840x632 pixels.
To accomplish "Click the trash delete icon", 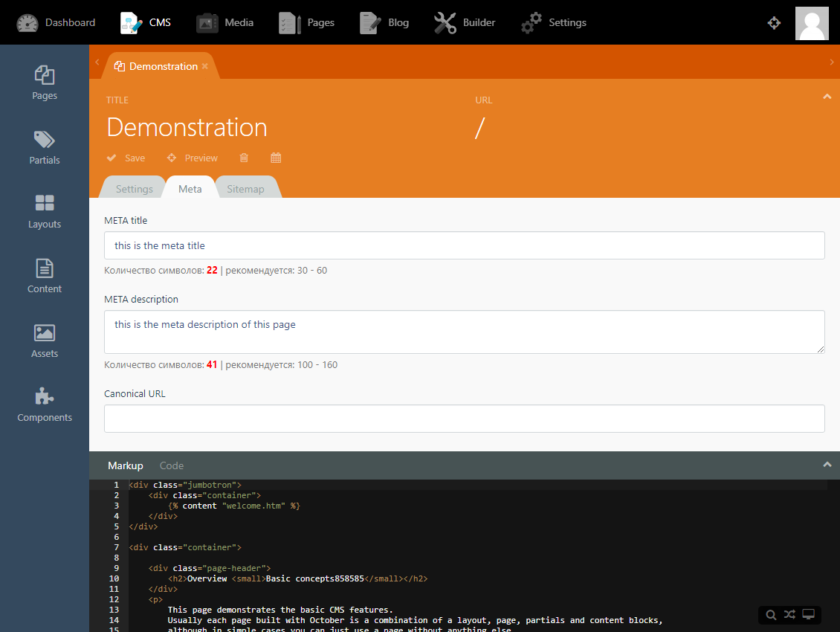I will click(x=244, y=158).
